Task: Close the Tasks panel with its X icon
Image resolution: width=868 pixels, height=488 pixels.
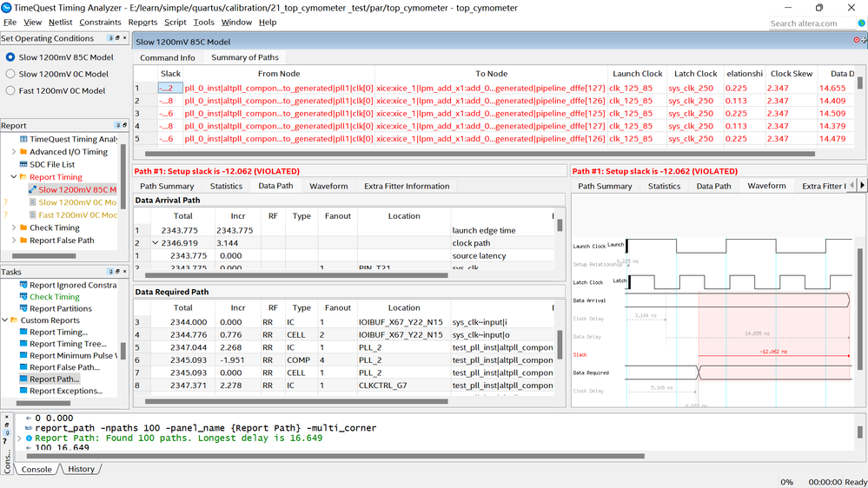Action: (124, 272)
